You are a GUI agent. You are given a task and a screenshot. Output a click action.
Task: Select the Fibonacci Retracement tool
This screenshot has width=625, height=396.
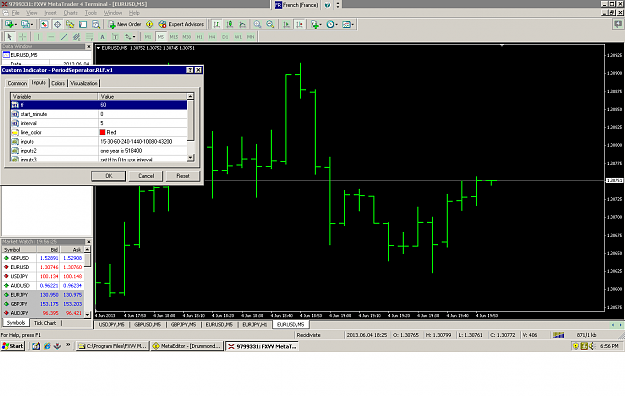pos(89,37)
